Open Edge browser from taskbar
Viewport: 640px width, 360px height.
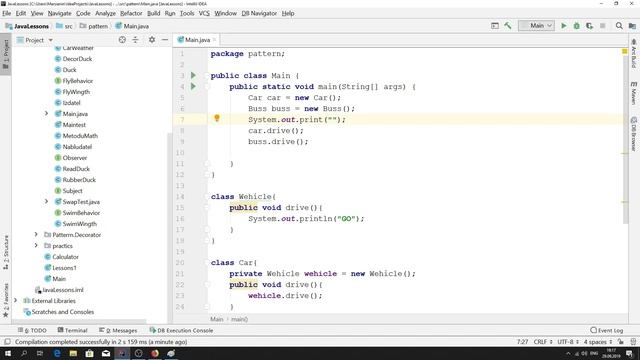[57, 353]
